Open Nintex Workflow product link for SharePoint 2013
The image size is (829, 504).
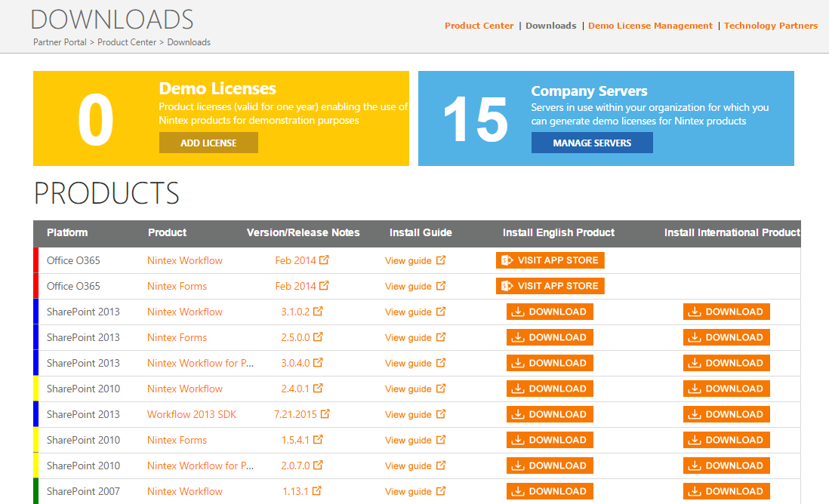pyautogui.click(x=184, y=312)
